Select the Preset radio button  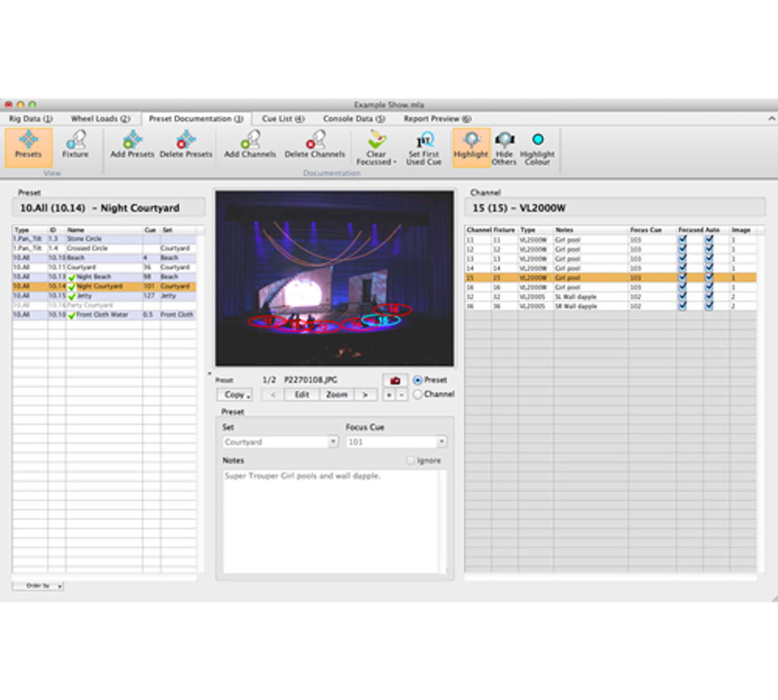(418, 380)
